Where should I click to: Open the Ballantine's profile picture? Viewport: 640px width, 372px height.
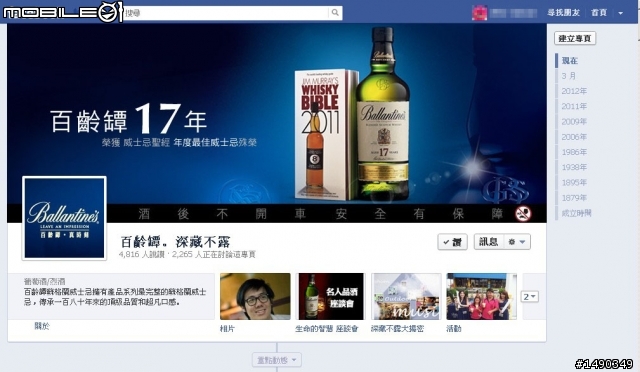(x=64, y=218)
